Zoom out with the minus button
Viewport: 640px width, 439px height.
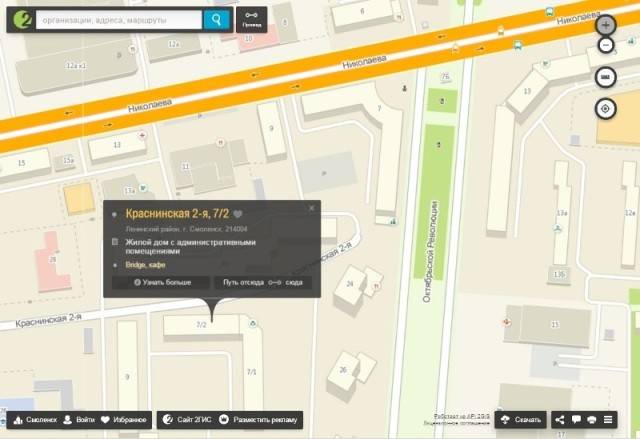(x=605, y=45)
